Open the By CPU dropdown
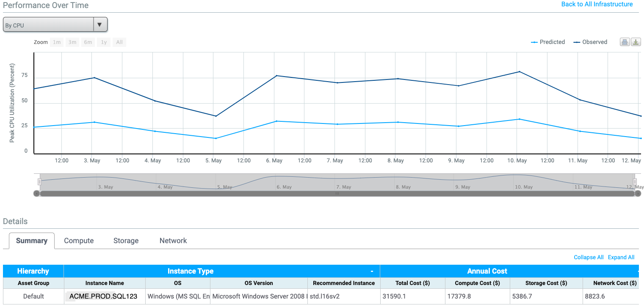 click(55, 25)
